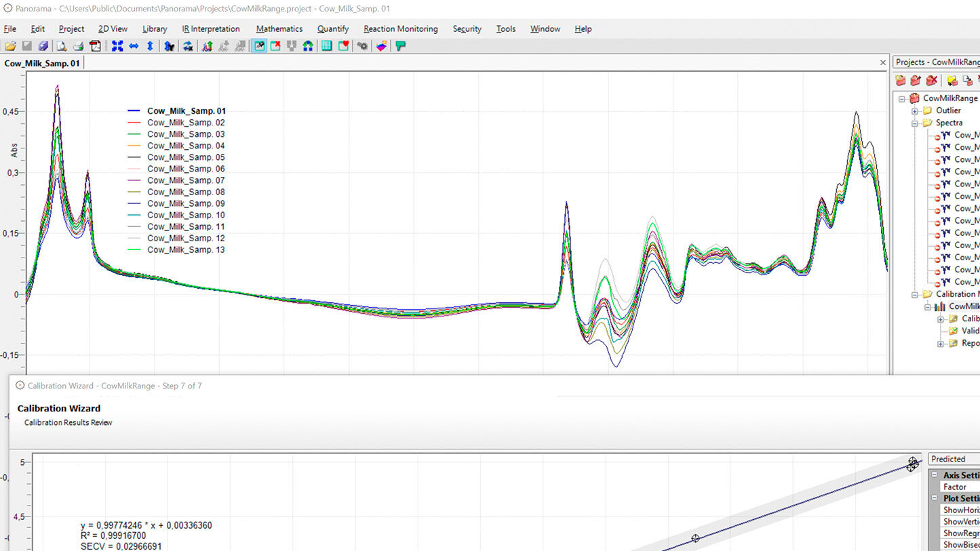
Task: Toggle the highlighted legend display tool button
Action: click(x=259, y=46)
